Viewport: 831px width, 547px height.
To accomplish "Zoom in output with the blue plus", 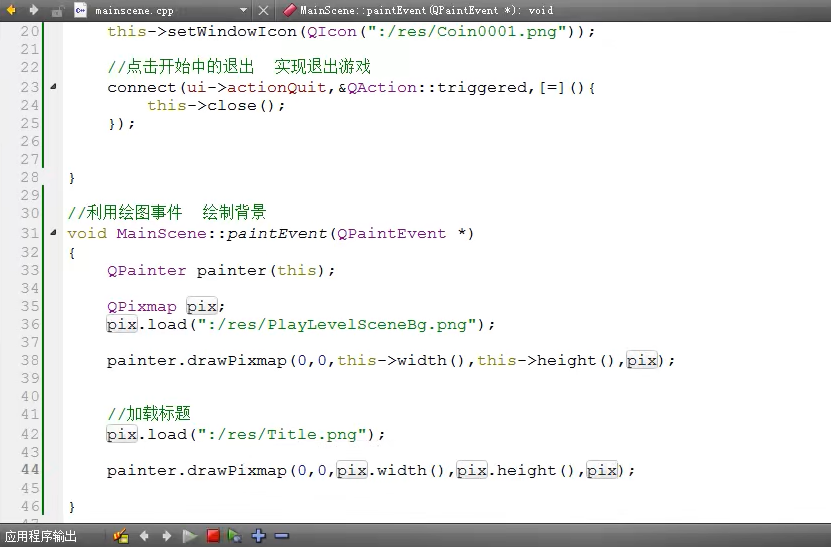I will pyautogui.click(x=259, y=536).
